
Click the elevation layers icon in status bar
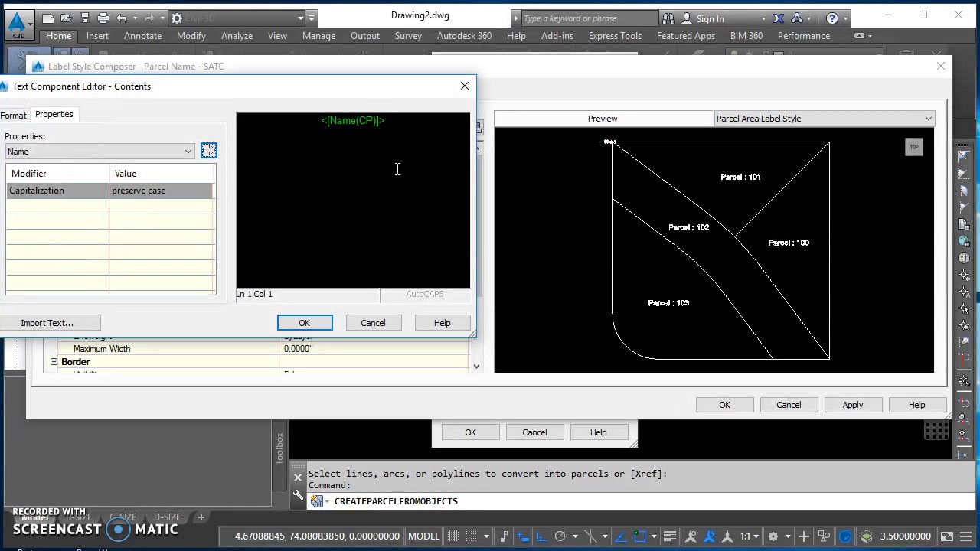[867, 536]
